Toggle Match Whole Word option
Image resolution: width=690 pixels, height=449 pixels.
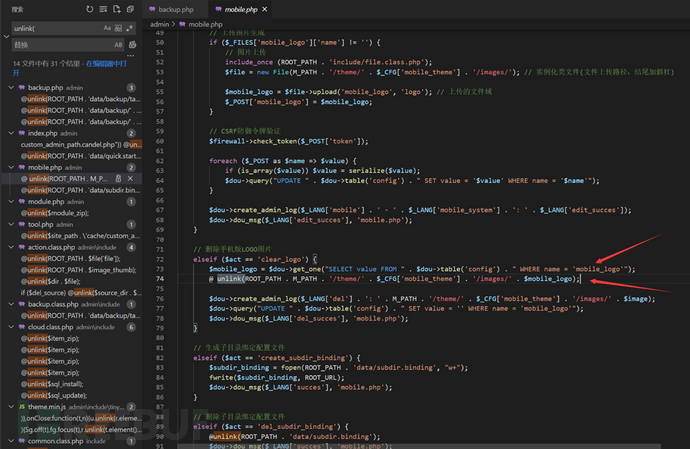tap(118, 29)
